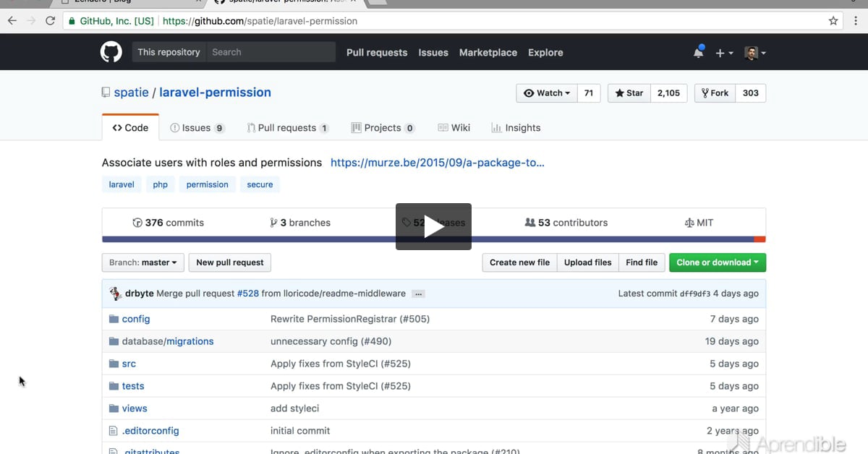868x454 pixels.
Task: Click Upload files button
Action: (587, 262)
